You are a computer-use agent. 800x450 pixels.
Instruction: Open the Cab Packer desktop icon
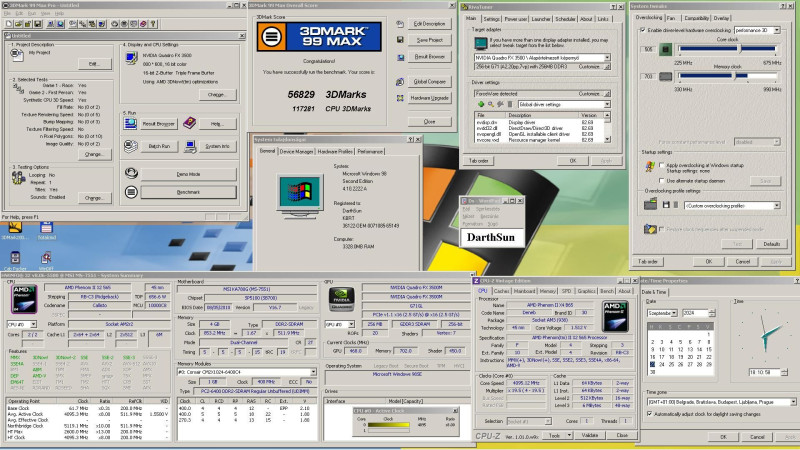[x=15, y=261]
